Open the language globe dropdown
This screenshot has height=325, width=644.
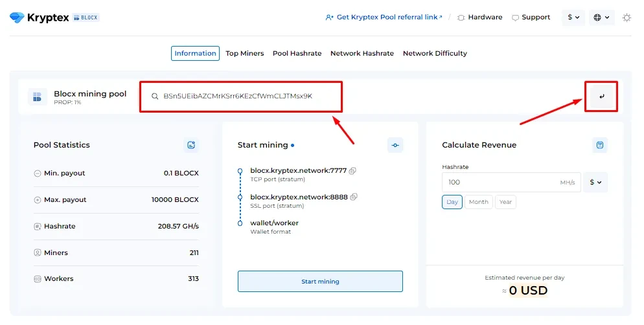pyautogui.click(x=601, y=17)
